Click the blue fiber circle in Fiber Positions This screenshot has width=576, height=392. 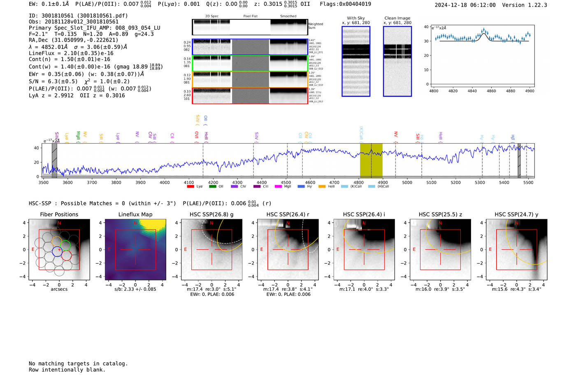coord(57,252)
